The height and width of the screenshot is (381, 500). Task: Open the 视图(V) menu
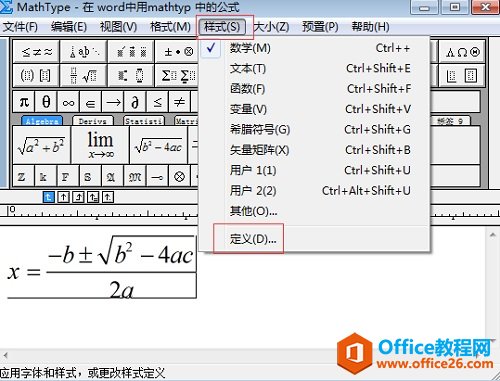click(118, 27)
